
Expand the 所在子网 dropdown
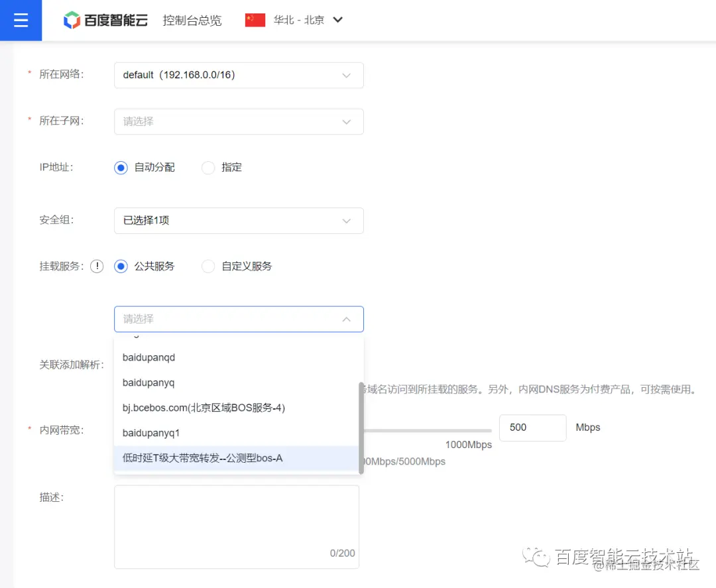239,121
